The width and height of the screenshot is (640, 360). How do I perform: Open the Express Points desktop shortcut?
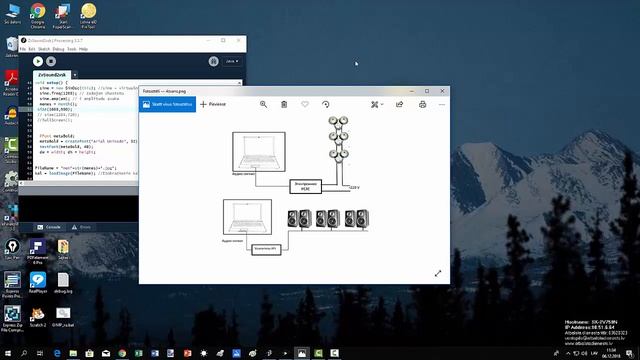coord(12,284)
